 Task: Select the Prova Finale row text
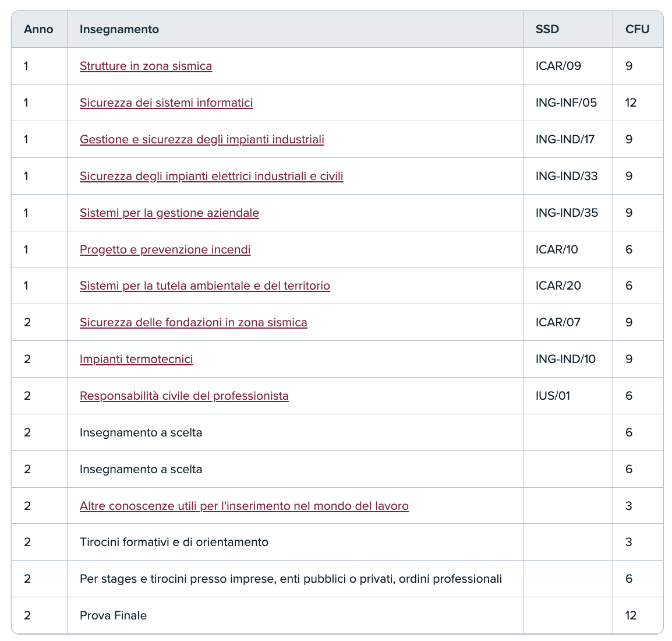[x=113, y=615]
